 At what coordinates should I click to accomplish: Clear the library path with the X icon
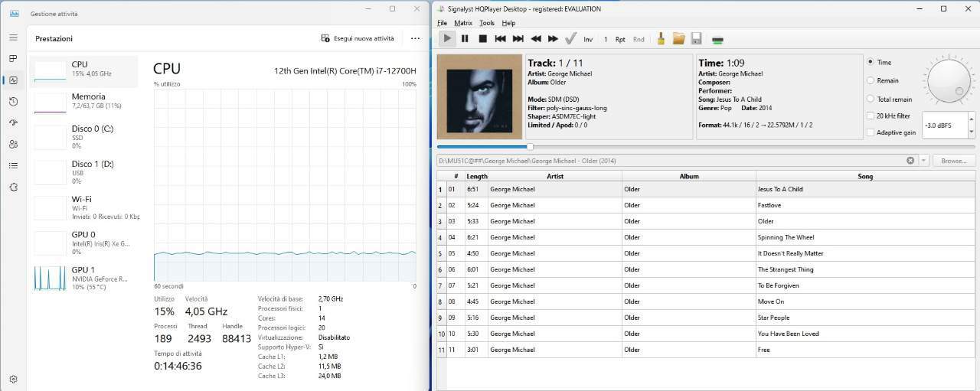coord(910,161)
